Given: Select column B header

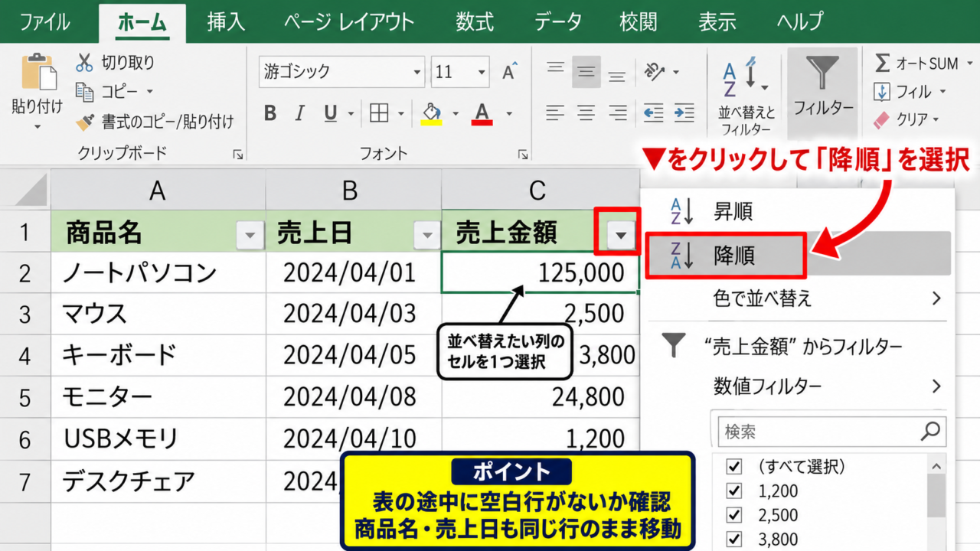Looking at the screenshot, I should [354, 191].
